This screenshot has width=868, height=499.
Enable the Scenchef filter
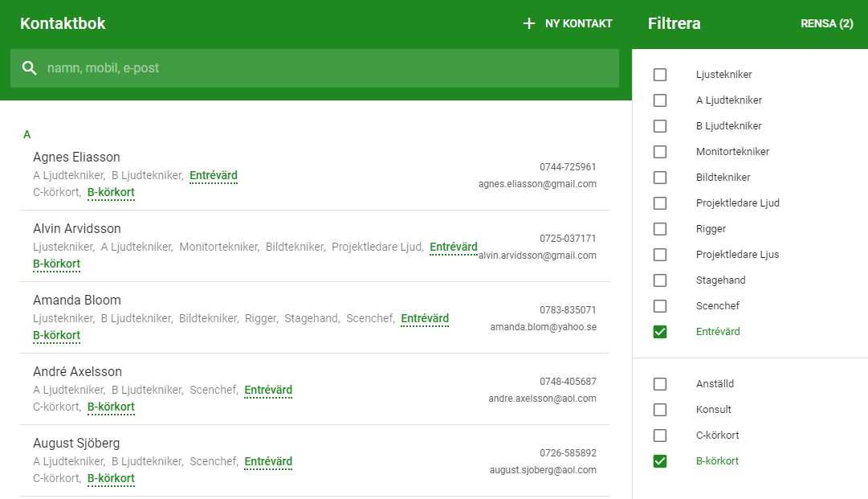pyautogui.click(x=660, y=306)
